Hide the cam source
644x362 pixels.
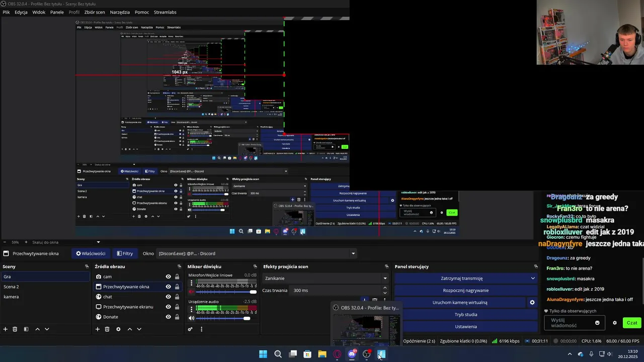pyautogui.click(x=168, y=277)
